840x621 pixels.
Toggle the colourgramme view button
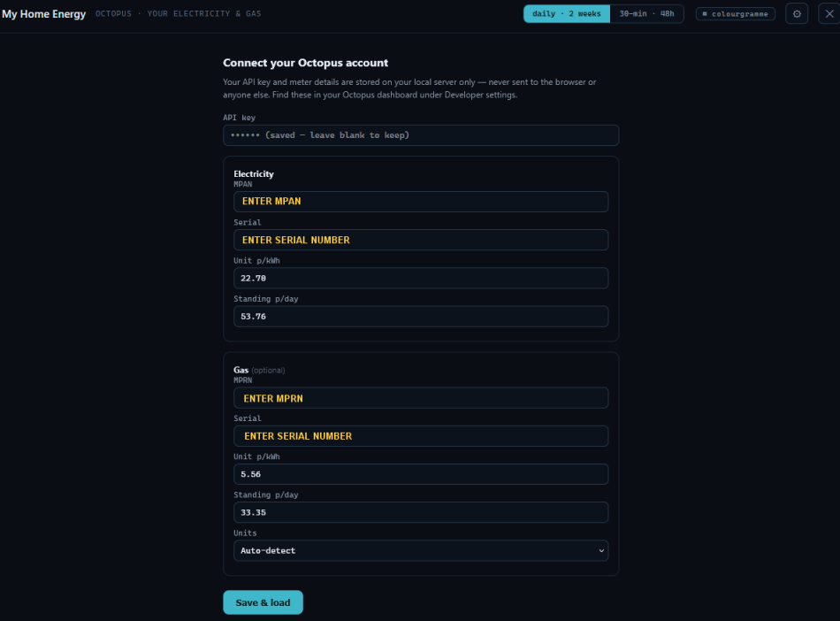coord(735,14)
